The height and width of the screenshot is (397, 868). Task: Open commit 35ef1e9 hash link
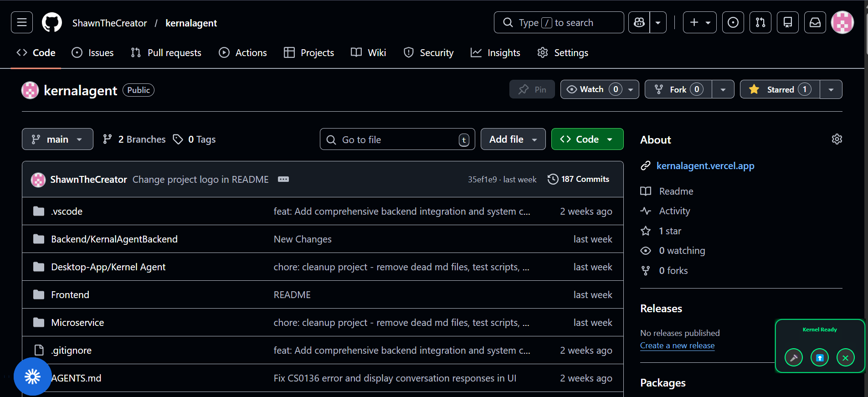(x=482, y=179)
